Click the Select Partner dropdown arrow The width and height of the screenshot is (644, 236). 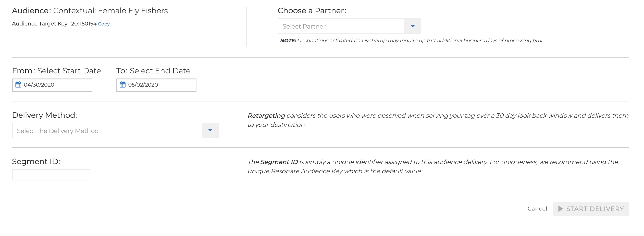(413, 26)
